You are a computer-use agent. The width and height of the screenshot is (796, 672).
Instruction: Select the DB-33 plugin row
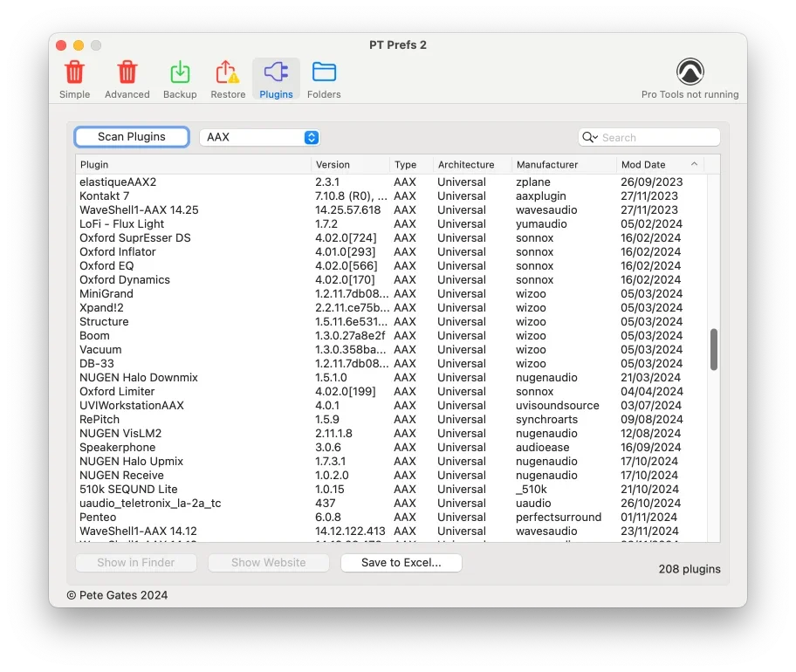(x=391, y=363)
